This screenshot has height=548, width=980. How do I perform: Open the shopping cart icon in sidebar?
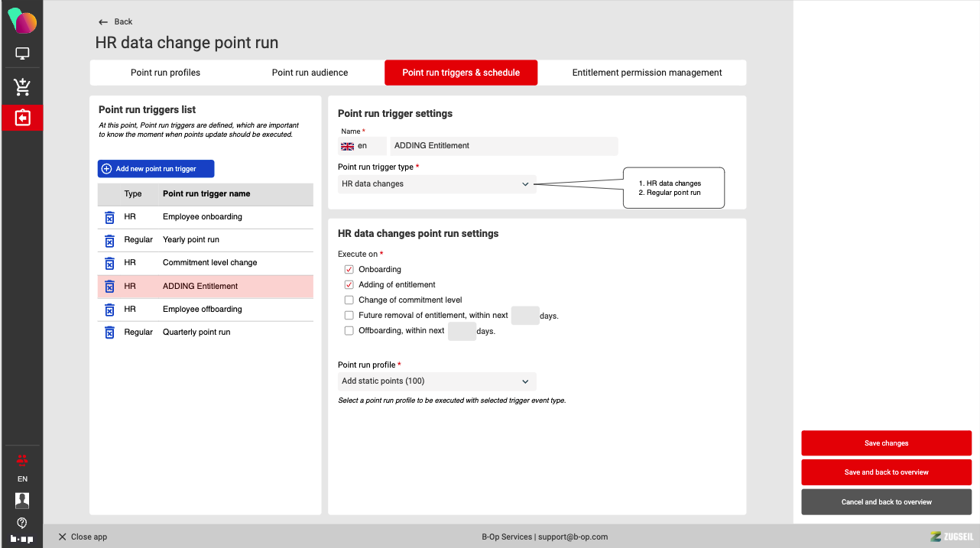pyautogui.click(x=22, y=86)
